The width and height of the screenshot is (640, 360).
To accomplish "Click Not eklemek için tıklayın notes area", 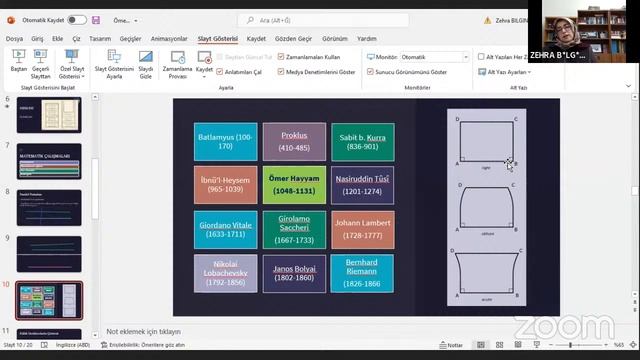I will point(144,331).
